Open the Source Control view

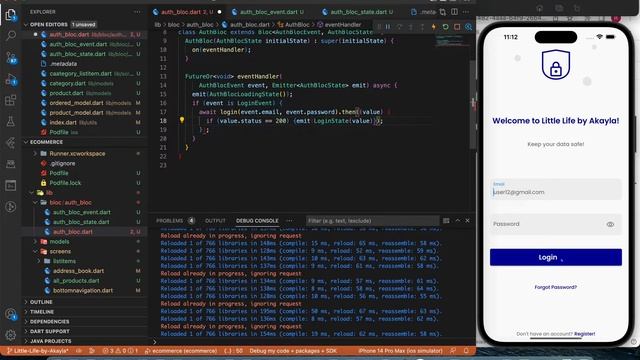tap(11, 58)
